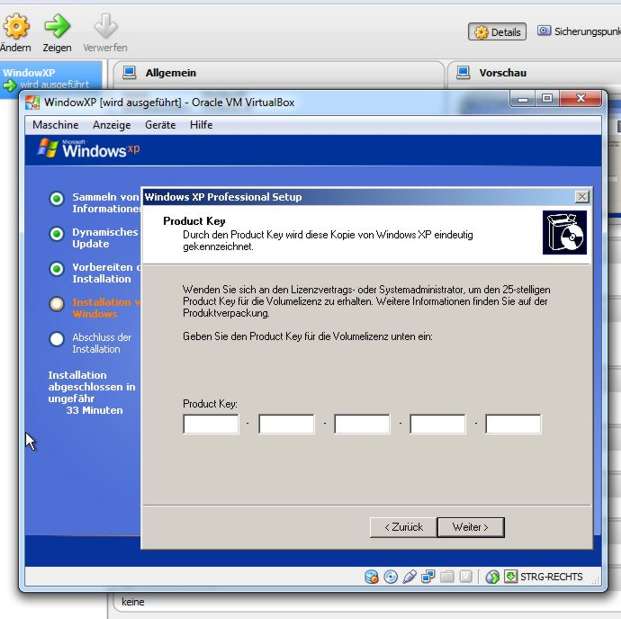Click the optical CD drive status icon
Image resolution: width=621 pixels, height=619 pixels.
[391, 577]
